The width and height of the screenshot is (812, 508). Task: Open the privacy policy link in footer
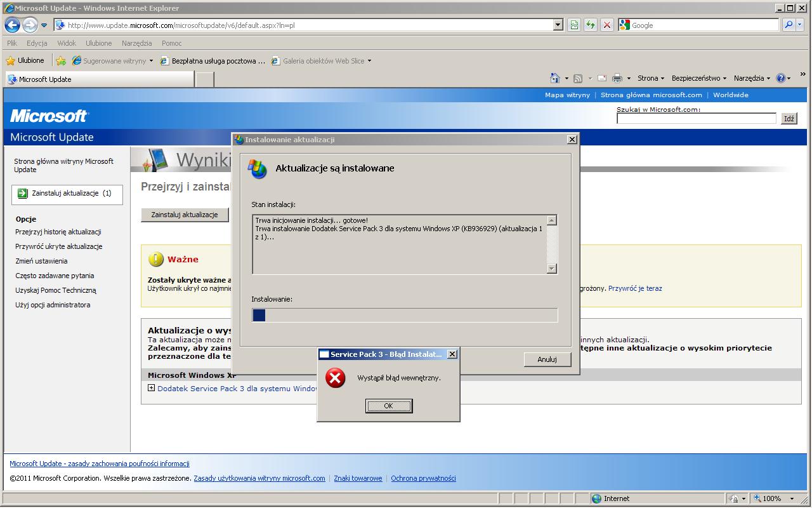100,464
